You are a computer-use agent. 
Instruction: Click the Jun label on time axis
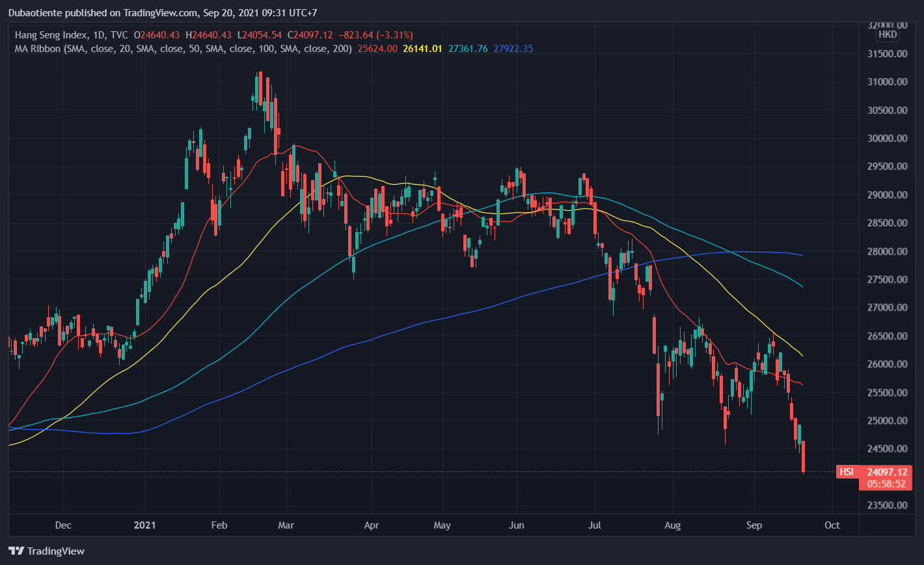[517, 525]
